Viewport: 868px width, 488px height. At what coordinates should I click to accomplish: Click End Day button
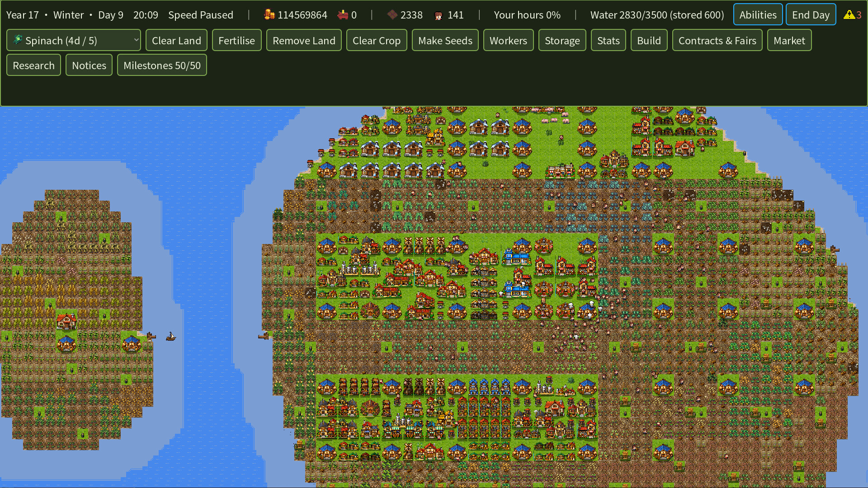[811, 14]
